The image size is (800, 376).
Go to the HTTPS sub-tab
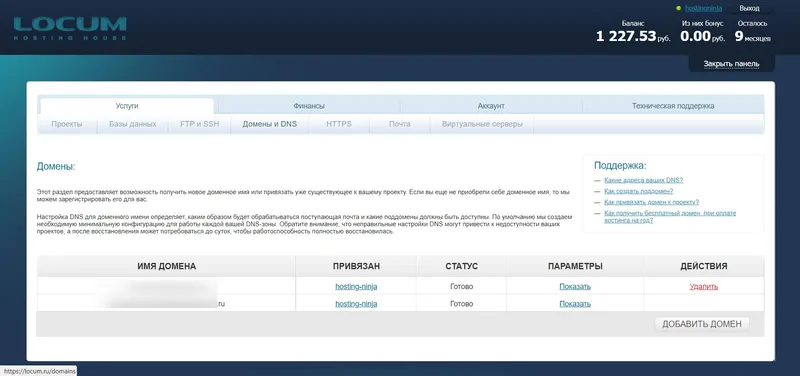pos(339,124)
